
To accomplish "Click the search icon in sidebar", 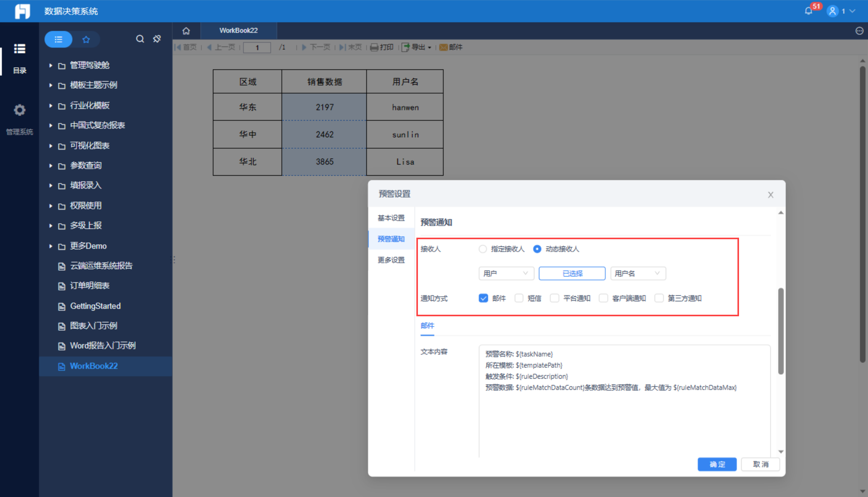I will click(140, 39).
